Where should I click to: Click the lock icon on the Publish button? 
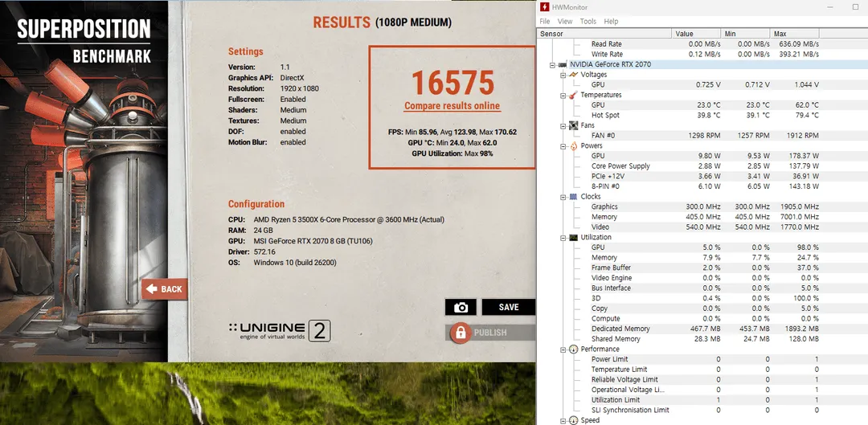click(x=460, y=333)
